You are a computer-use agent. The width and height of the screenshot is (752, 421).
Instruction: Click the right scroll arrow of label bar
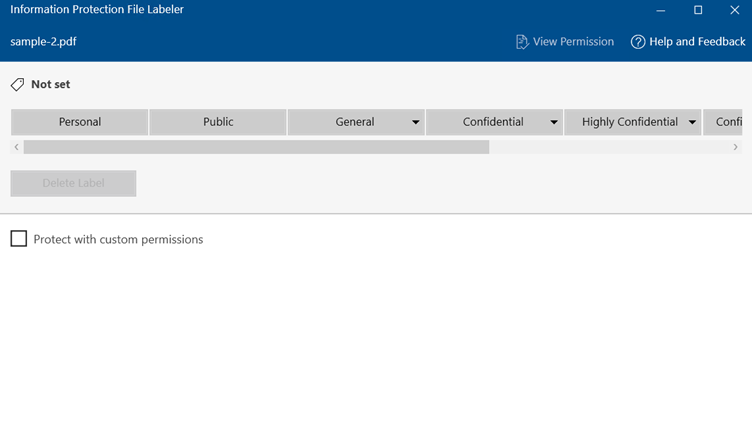(736, 147)
